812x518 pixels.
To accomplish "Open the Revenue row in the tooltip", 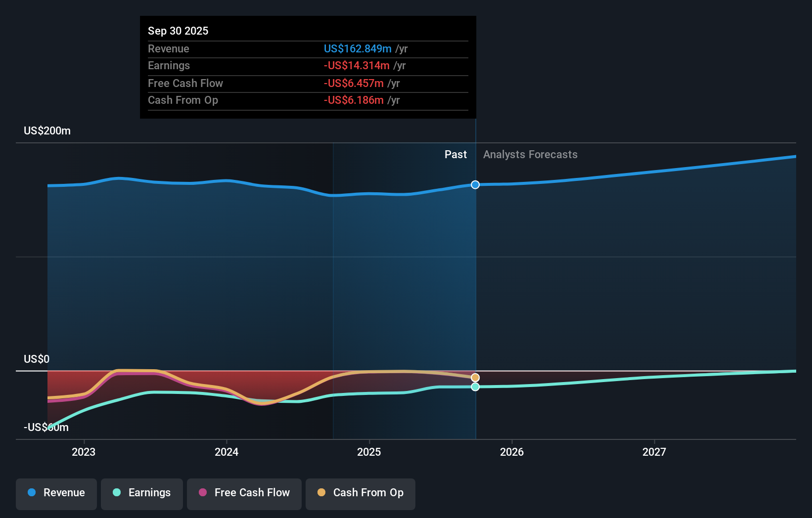I will click(169, 48).
